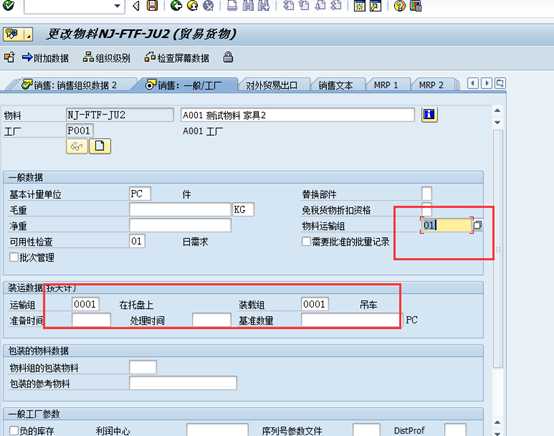Click the 毛重 input field
The height and width of the screenshot is (436, 554).
[x=180, y=210]
